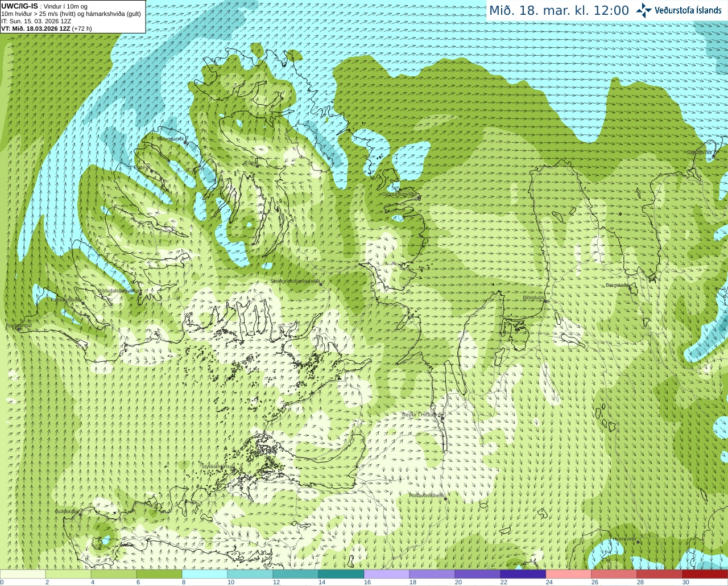The image size is (728, 586).
Task: Select the 2–4 m/s legend swatch
Action: click(x=68, y=574)
